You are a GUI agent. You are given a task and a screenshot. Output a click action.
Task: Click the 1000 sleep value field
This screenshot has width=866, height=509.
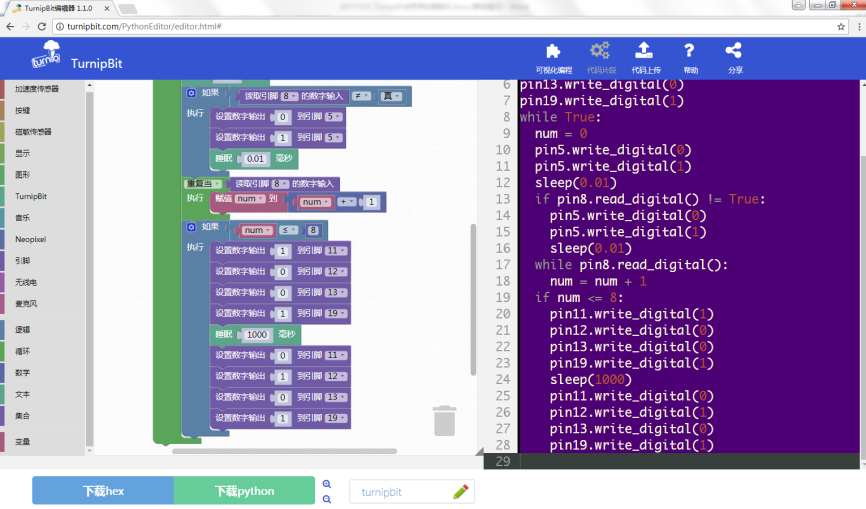(257, 335)
